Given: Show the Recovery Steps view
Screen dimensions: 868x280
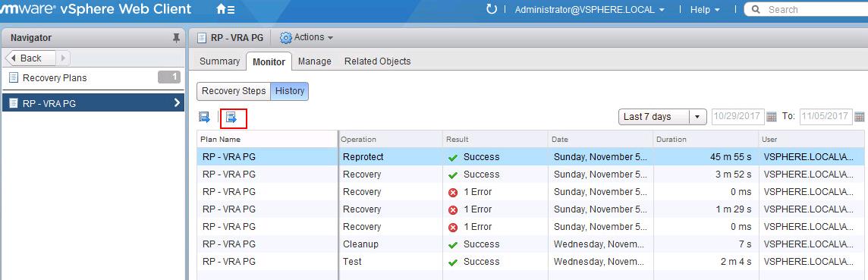Looking at the screenshot, I should [234, 91].
